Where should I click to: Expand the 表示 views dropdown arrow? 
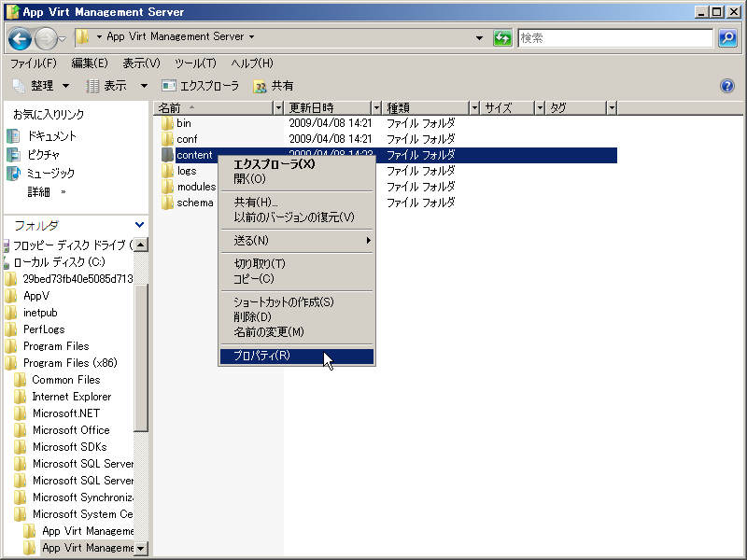[x=144, y=86]
